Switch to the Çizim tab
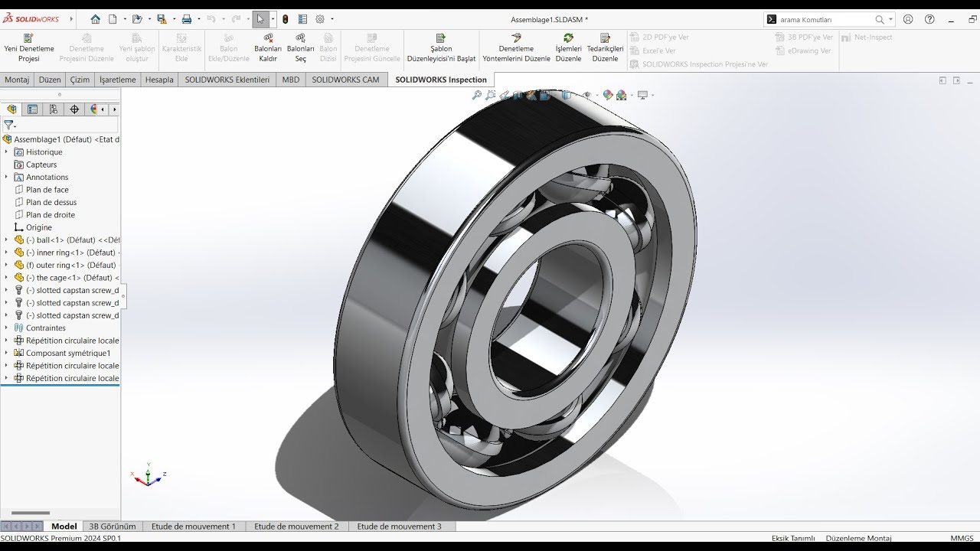Screen dimensions: 980x551 click(80, 80)
